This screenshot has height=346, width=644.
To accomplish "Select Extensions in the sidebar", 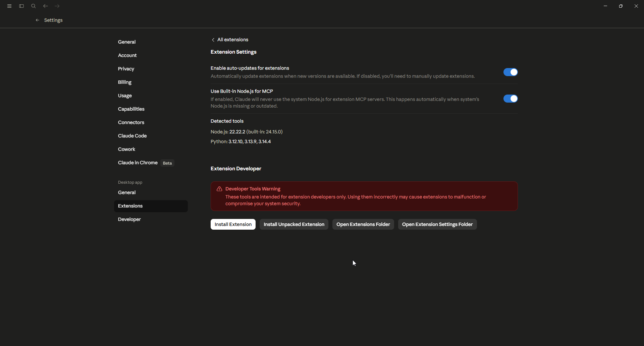I will pyautogui.click(x=151, y=206).
